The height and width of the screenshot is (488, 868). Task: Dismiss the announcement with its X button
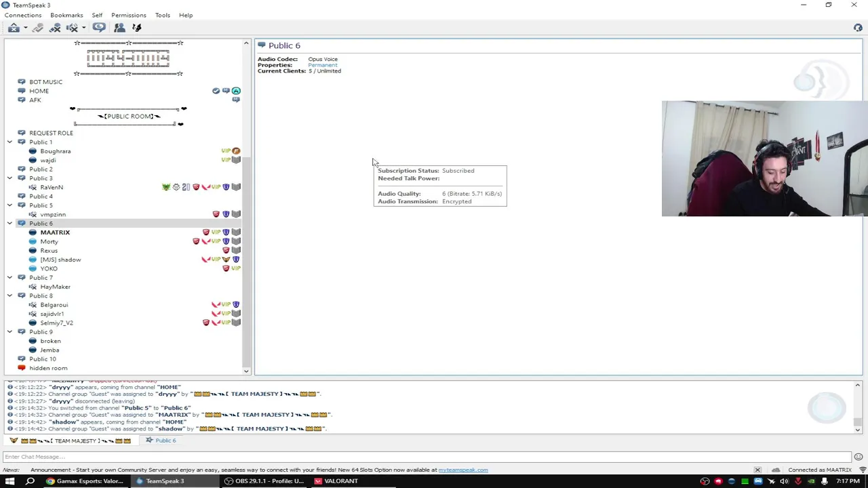pos(757,470)
